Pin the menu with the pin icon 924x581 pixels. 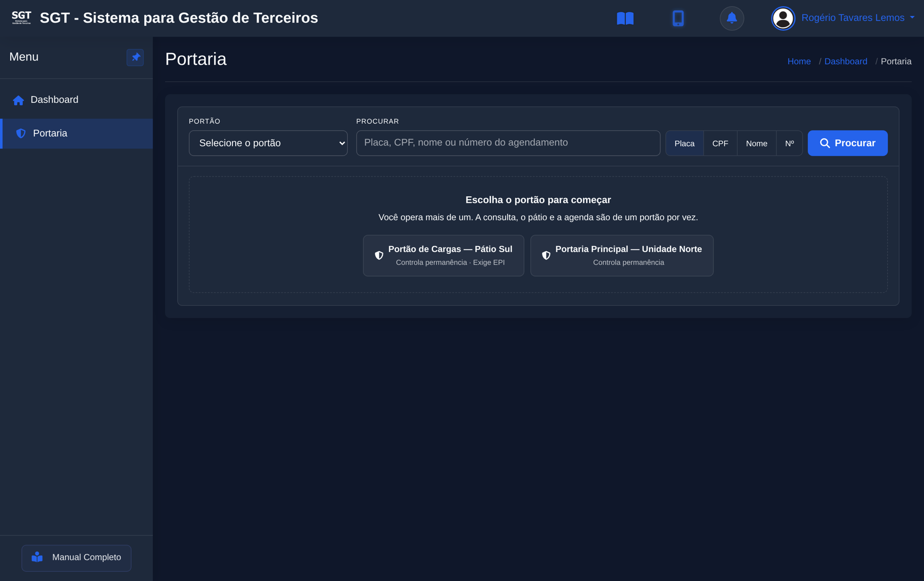135,57
